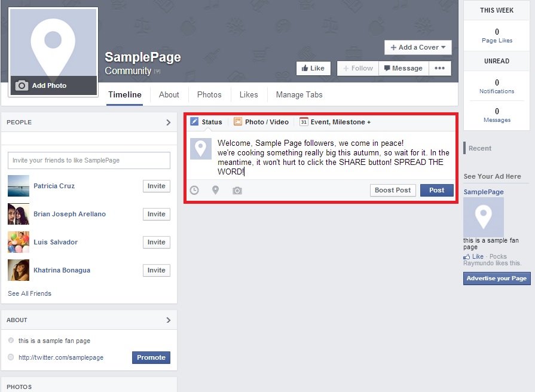The height and width of the screenshot is (392, 535).
Task: Click the clock schedule icon in composer
Action: [194, 191]
